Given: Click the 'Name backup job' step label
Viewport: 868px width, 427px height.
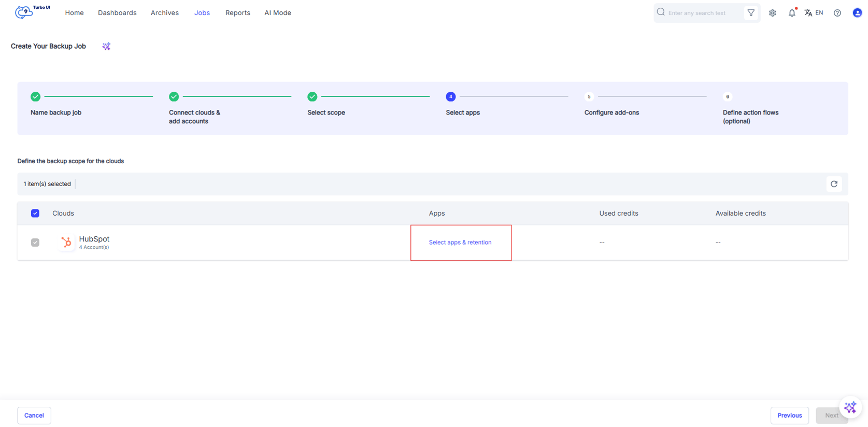Looking at the screenshot, I should 56,112.
